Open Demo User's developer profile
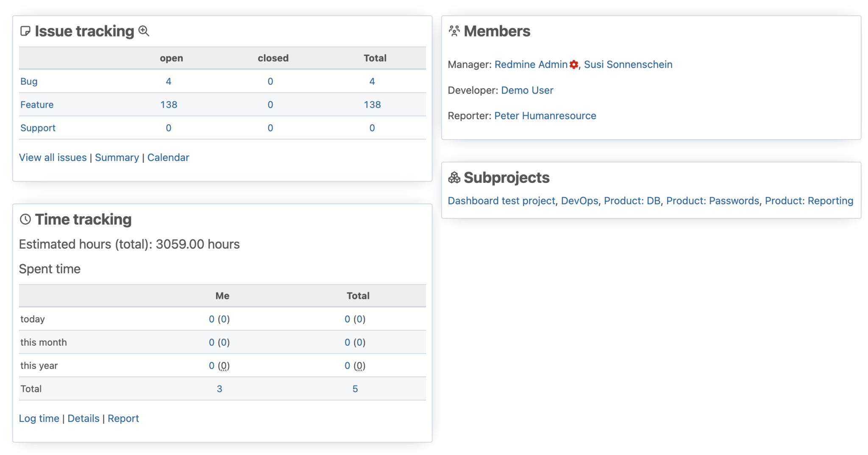The image size is (868, 455). coord(527,90)
